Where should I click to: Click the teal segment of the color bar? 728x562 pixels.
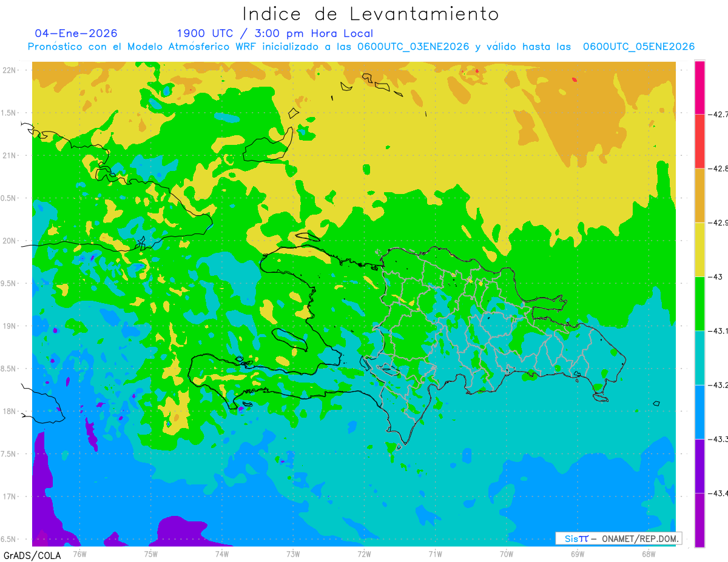[x=699, y=358]
